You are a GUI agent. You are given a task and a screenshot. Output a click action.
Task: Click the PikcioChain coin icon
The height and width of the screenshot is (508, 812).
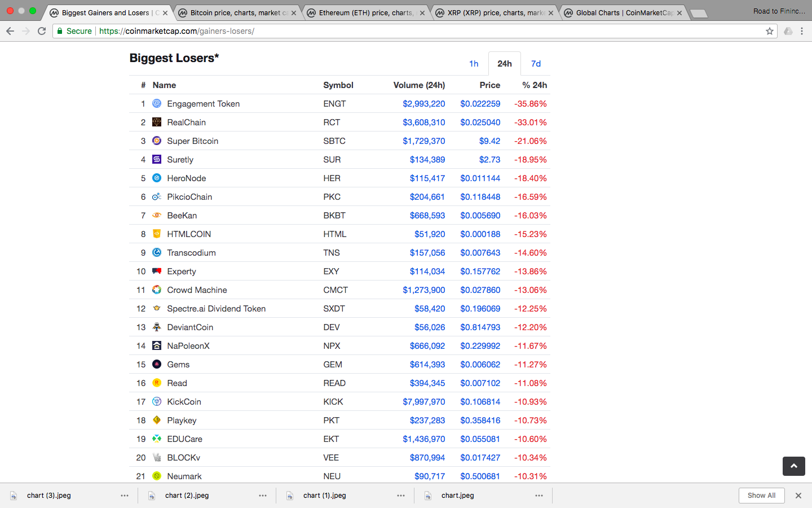157,196
